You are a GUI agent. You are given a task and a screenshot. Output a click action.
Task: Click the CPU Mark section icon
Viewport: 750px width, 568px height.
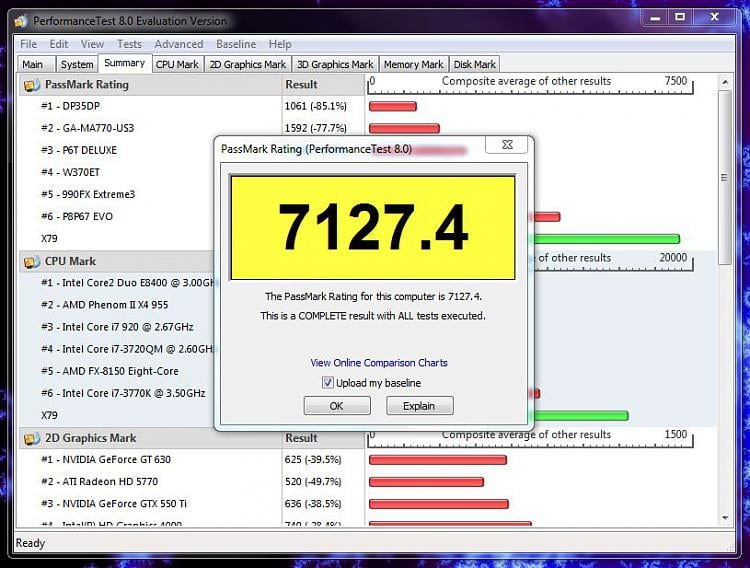(x=32, y=262)
